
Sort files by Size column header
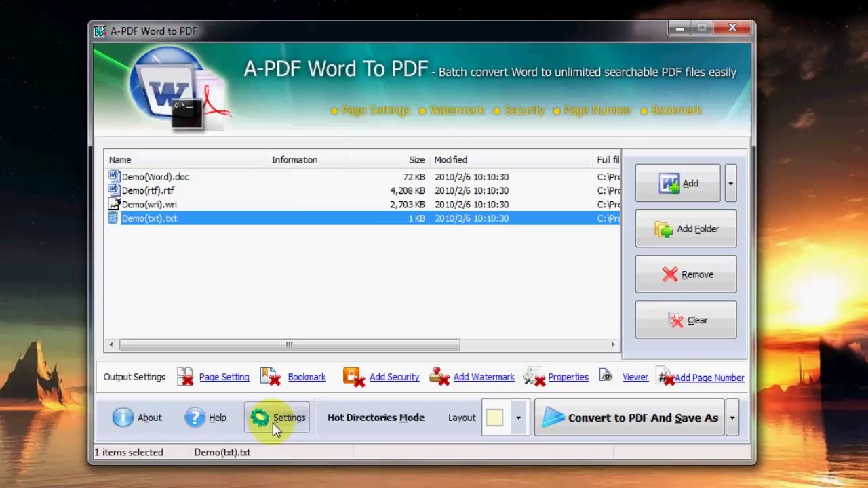coord(389,160)
